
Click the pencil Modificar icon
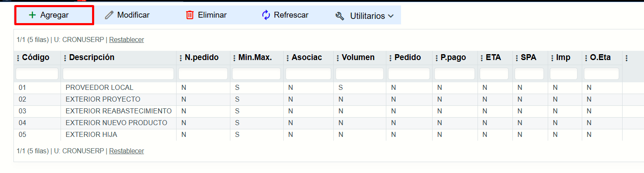pyautogui.click(x=109, y=15)
